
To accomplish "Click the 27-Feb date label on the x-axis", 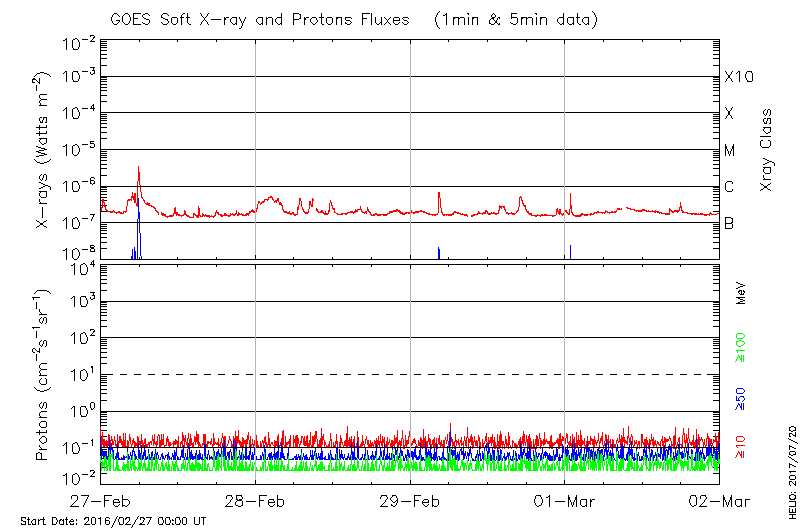I will click(x=101, y=500).
